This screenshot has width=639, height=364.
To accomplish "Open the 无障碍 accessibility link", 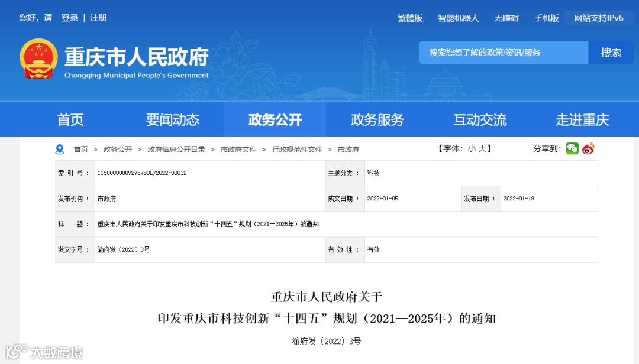I will [x=506, y=18].
